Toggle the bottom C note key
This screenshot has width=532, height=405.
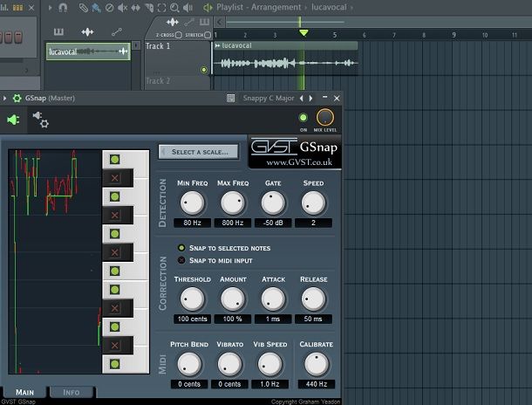pos(114,364)
